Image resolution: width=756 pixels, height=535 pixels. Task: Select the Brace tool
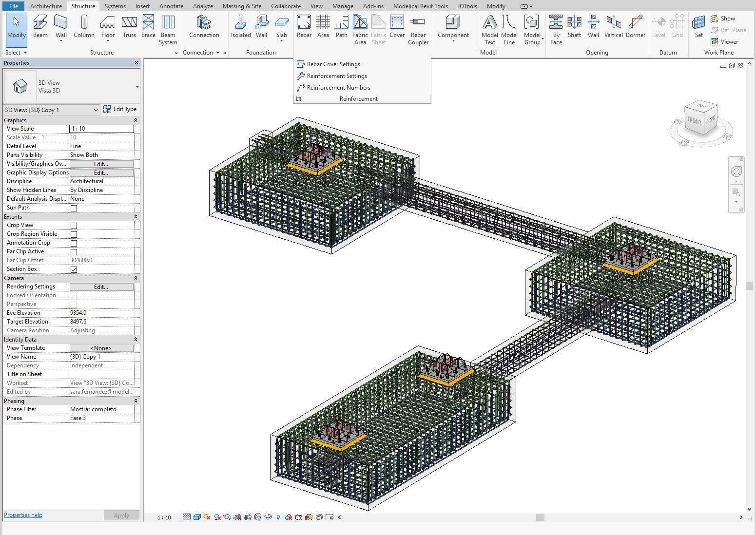(148, 26)
